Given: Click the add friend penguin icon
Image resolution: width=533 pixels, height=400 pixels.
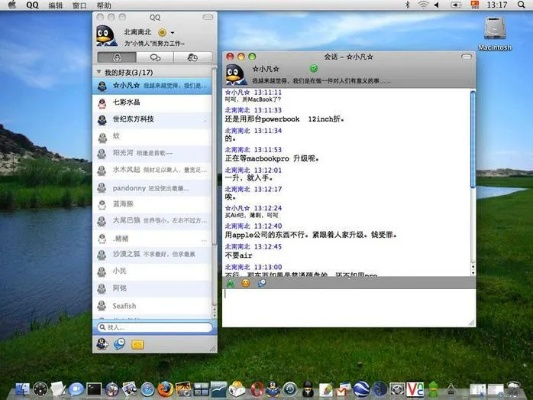Looking at the screenshot, I should click(x=102, y=344).
